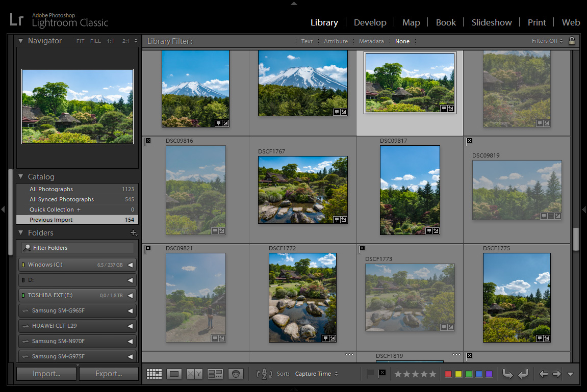The width and height of the screenshot is (587, 392).
Task: Open Compare view using the XY icon
Action: click(x=194, y=374)
